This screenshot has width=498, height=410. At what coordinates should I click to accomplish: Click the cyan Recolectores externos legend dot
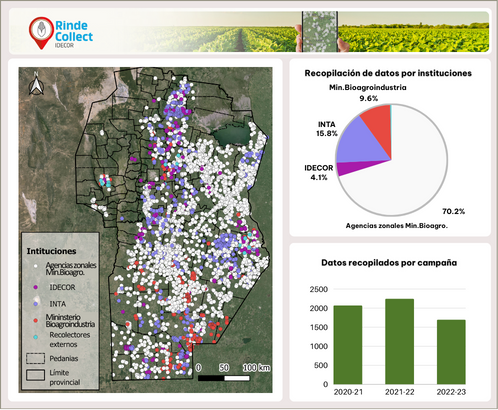click(x=35, y=337)
